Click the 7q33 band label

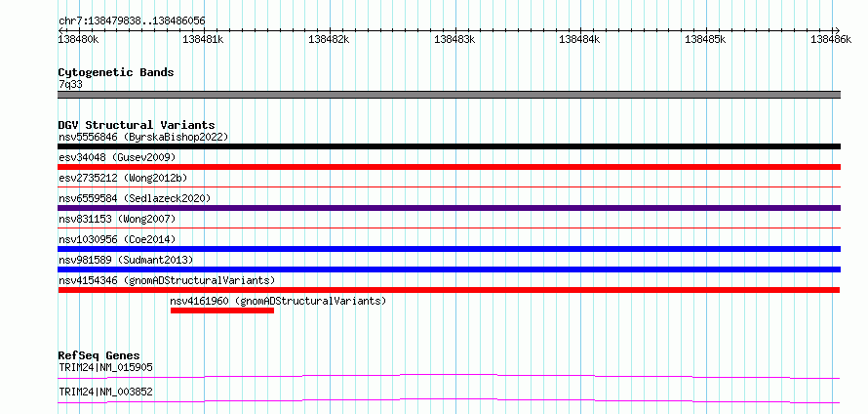tap(70, 84)
